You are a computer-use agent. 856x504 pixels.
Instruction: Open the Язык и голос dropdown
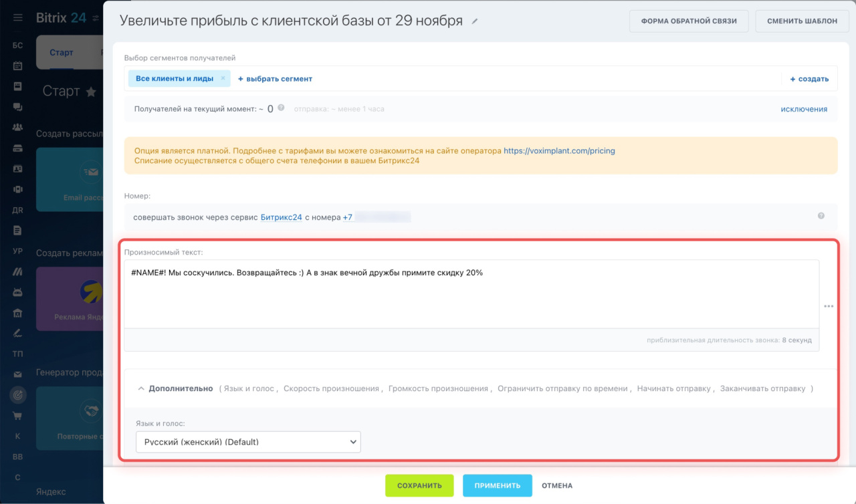pos(248,442)
